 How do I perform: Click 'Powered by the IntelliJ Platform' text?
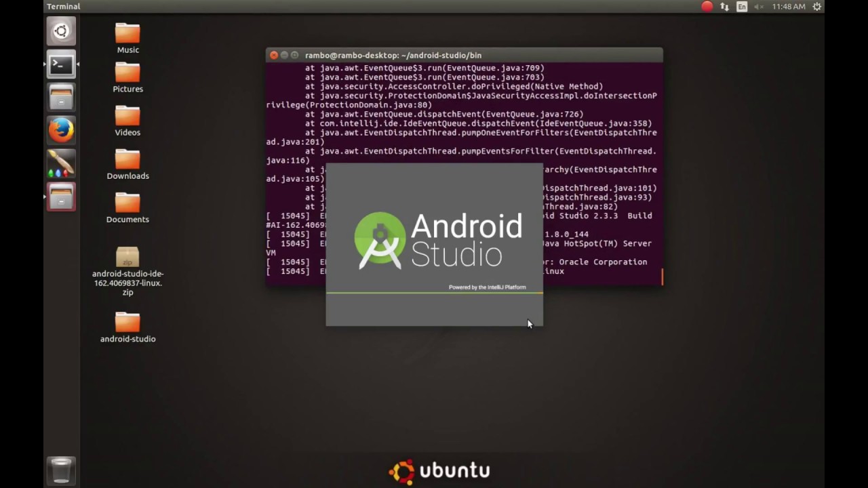point(487,287)
